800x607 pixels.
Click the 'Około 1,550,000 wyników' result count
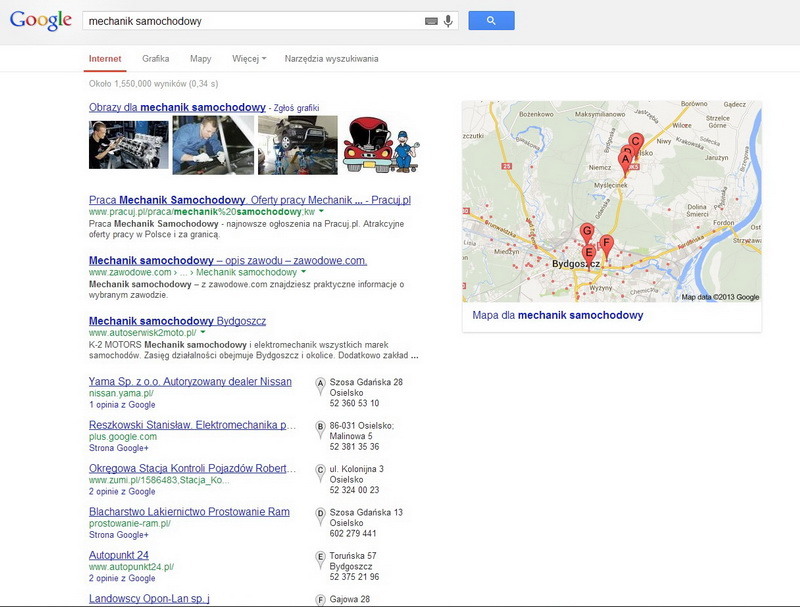[154, 84]
